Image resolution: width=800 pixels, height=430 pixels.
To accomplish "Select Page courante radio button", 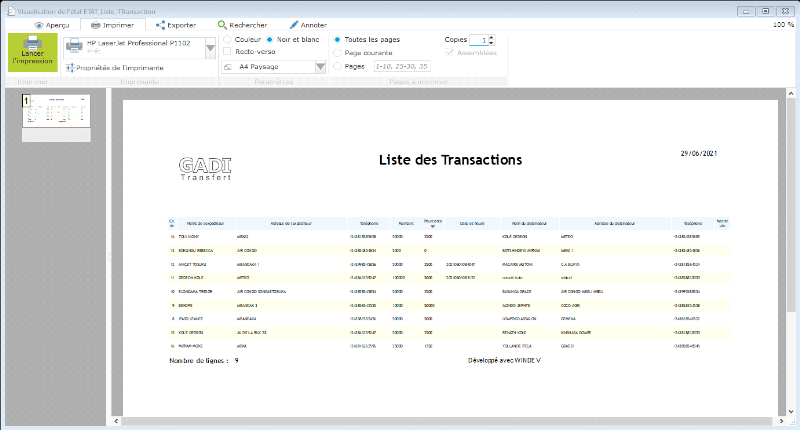I will pyautogui.click(x=338, y=51).
